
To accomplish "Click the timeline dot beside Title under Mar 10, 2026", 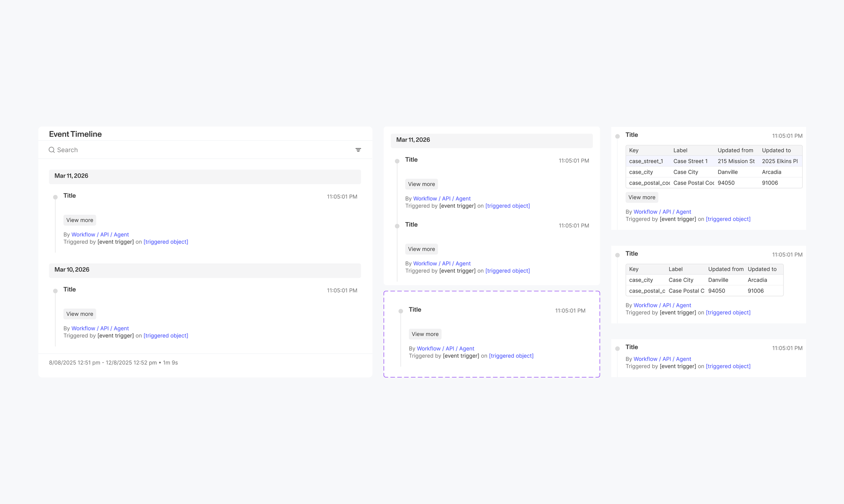I will 55,291.
